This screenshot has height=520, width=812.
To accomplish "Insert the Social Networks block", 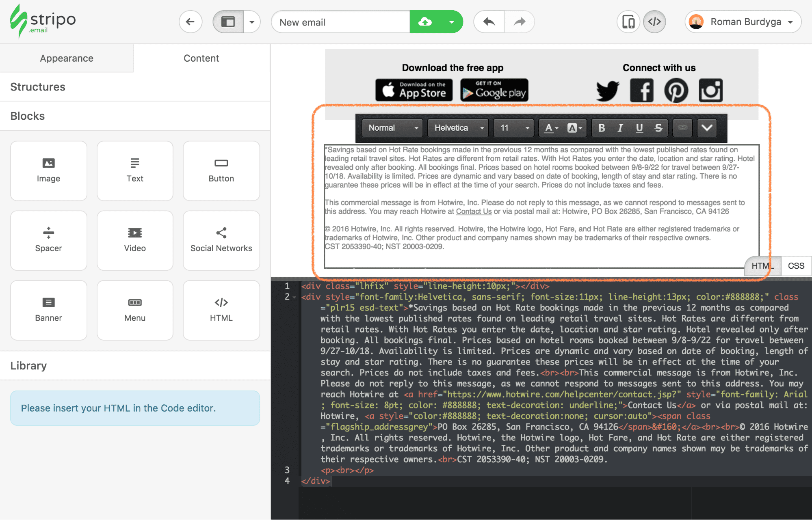I will point(221,240).
